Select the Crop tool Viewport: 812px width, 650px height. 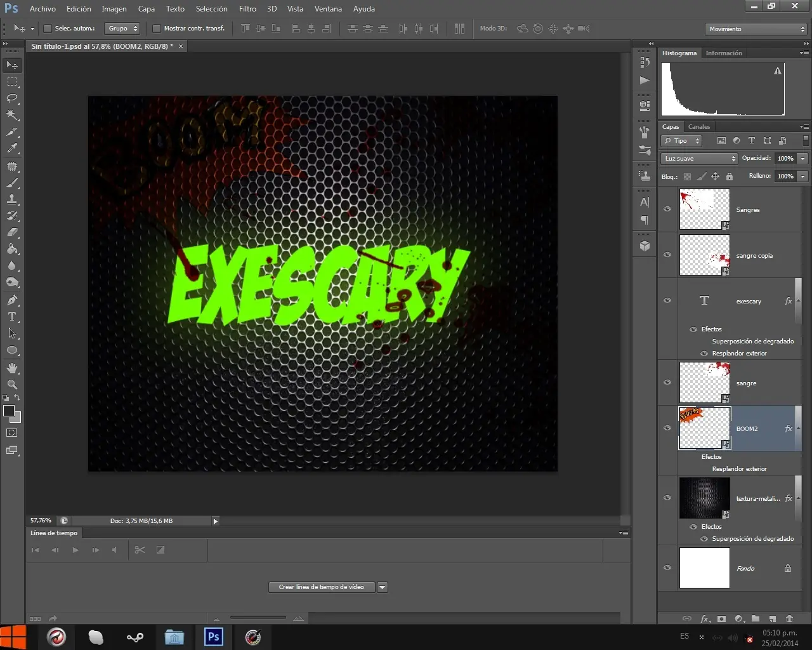[x=12, y=132]
